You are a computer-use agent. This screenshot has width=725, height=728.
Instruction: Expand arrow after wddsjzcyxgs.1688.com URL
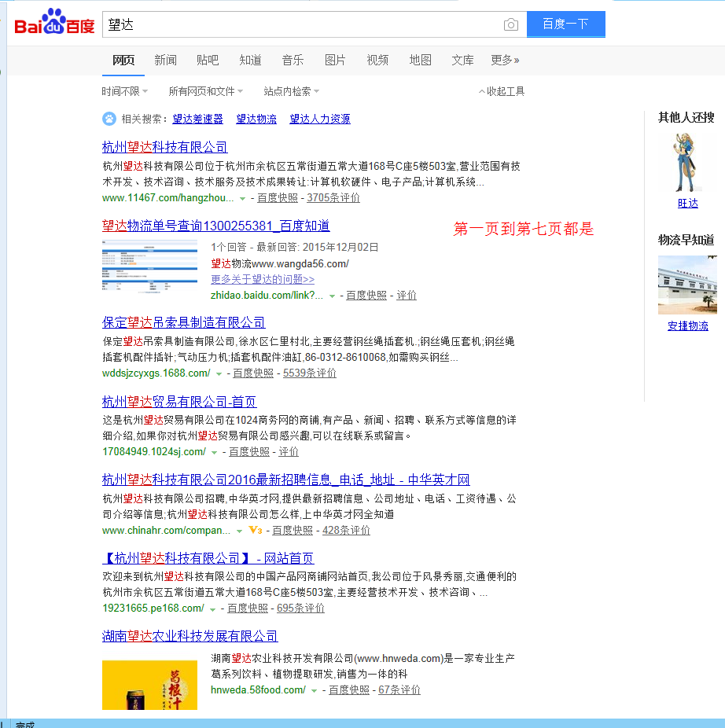219,374
